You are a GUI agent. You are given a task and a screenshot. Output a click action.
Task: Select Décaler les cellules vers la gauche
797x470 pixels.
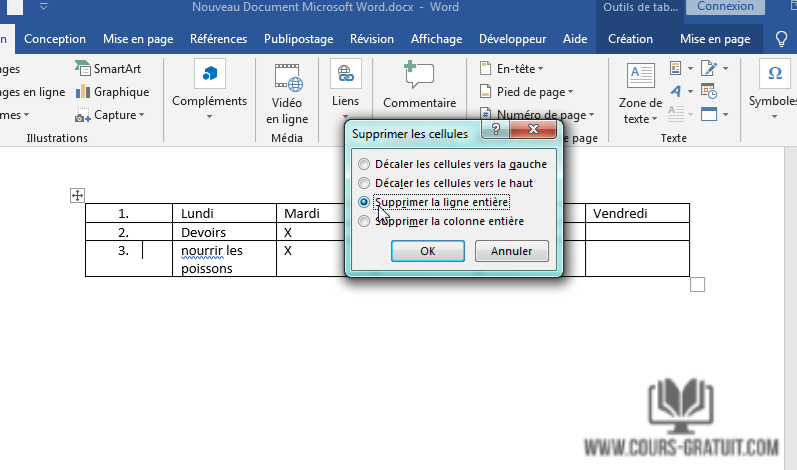(x=365, y=164)
